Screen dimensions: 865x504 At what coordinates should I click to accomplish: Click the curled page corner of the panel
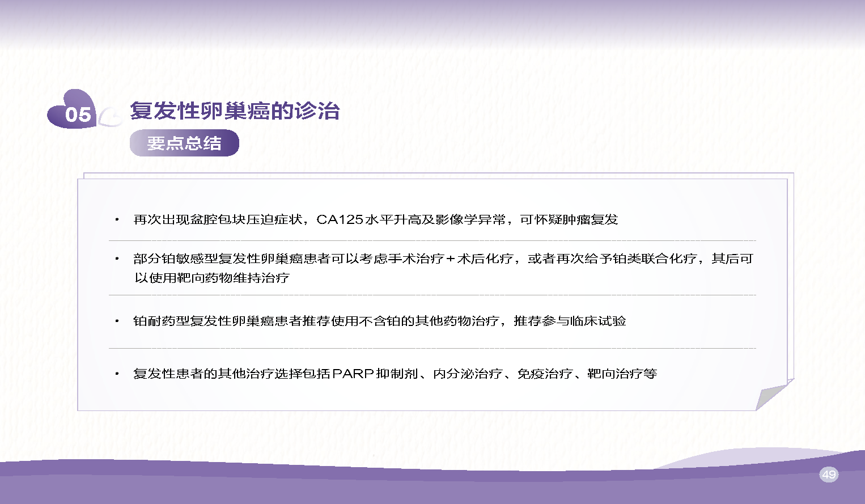[x=772, y=394]
